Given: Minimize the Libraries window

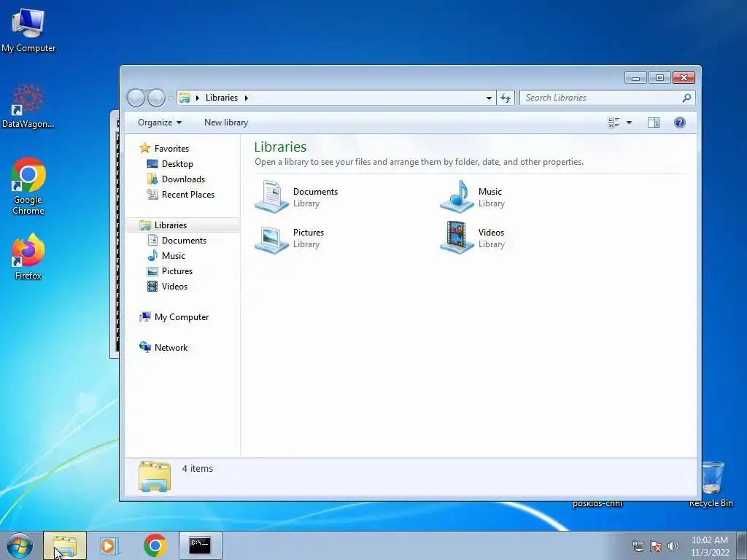Looking at the screenshot, I should [x=635, y=77].
